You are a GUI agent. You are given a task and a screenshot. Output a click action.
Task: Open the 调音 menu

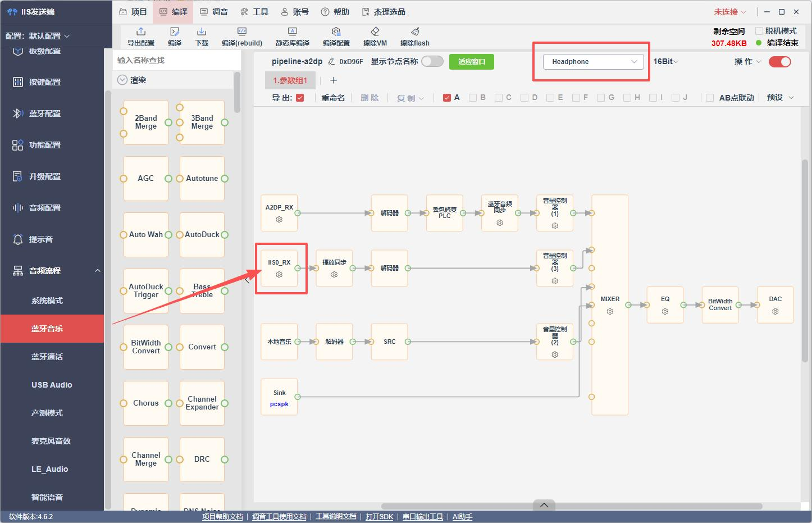coord(214,12)
